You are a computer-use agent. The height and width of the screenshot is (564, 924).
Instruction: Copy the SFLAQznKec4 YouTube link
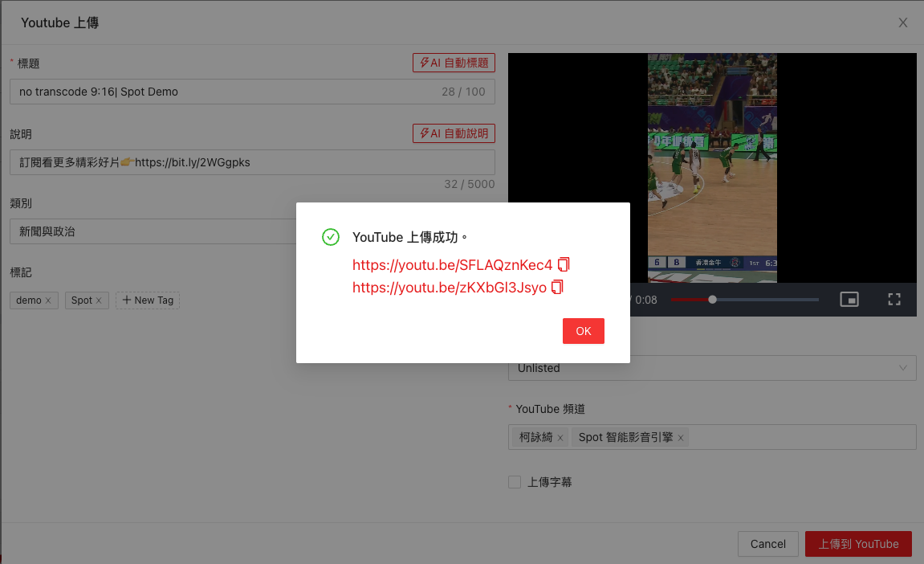point(564,264)
